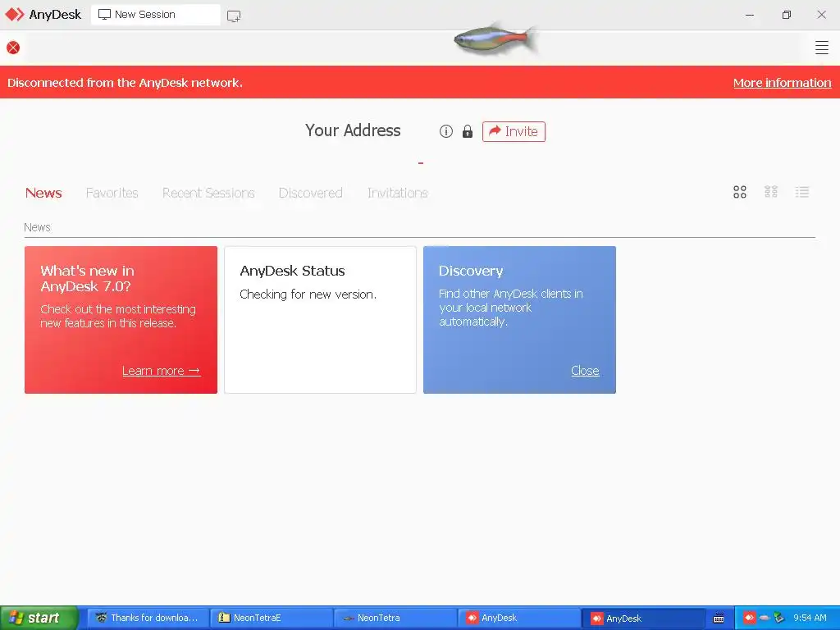The image size is (840, 630).
Task: Click the 9:54 AM taskbar clock
Action: (x=810, y=618)
